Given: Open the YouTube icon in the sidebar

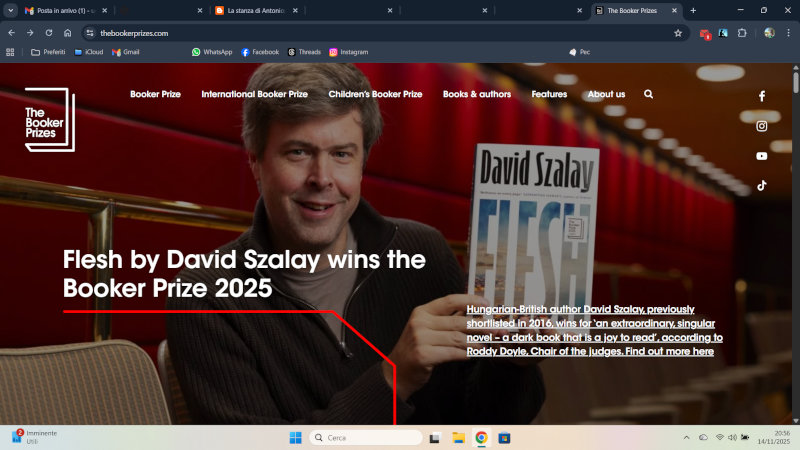Looking at the screenshot, I should click(761, 156).
